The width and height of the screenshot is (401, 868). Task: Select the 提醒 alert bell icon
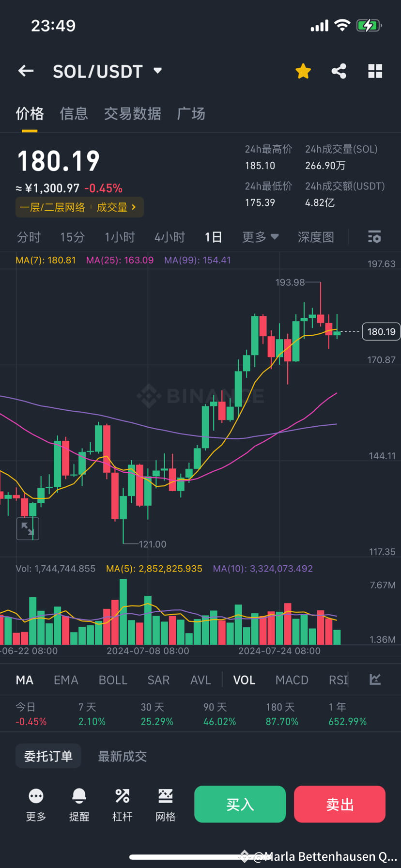point(79,804)
